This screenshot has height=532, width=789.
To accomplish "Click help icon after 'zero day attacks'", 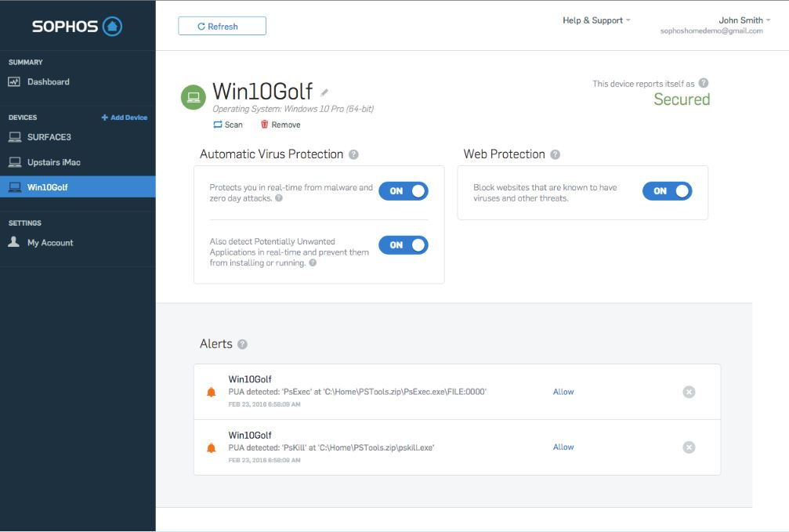I will coord(279,198).
